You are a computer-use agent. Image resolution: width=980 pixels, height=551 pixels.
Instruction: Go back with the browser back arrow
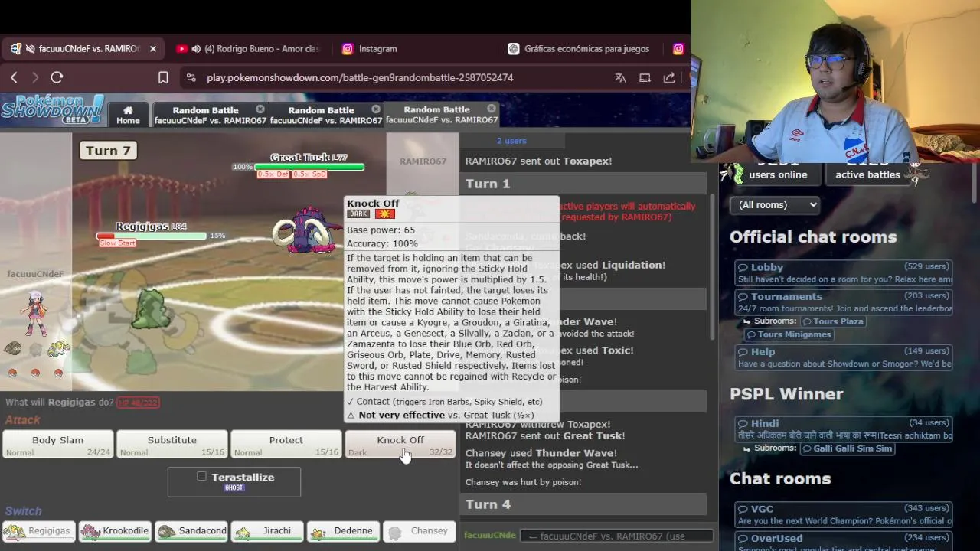click(14, 77)
